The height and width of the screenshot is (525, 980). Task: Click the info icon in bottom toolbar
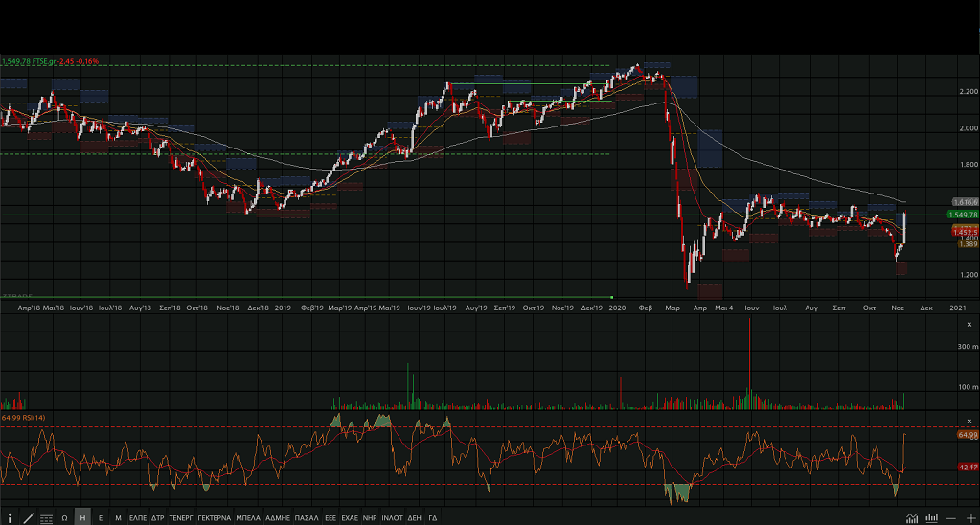coord(10,517)
